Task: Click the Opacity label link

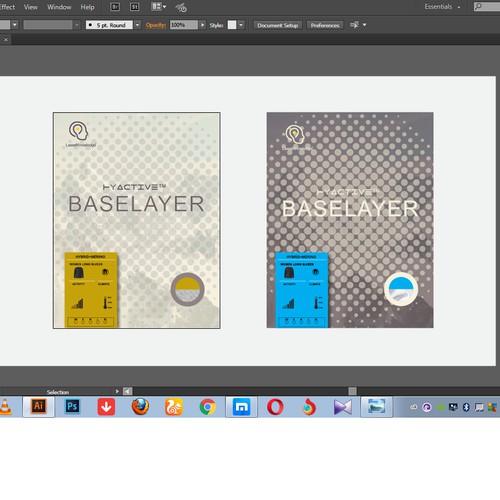Action: point(155,25)
